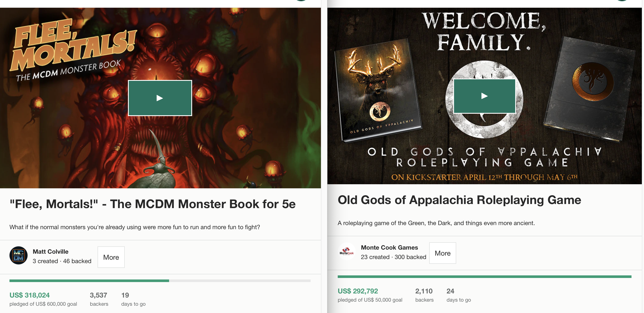
Task: Click the Monte Cook Games creator name
Action: pyautogui.click(x=389, y=247)
